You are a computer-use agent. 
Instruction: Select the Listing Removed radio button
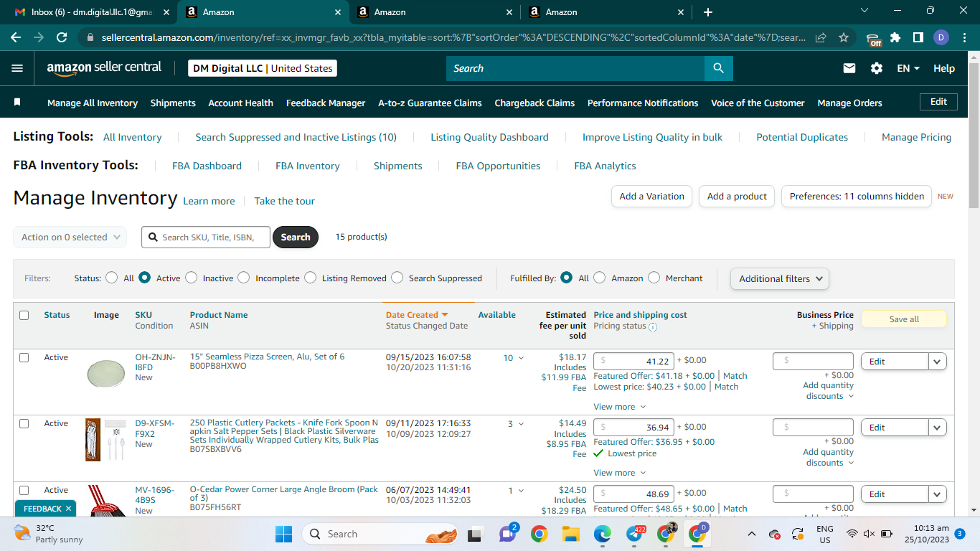310,278
